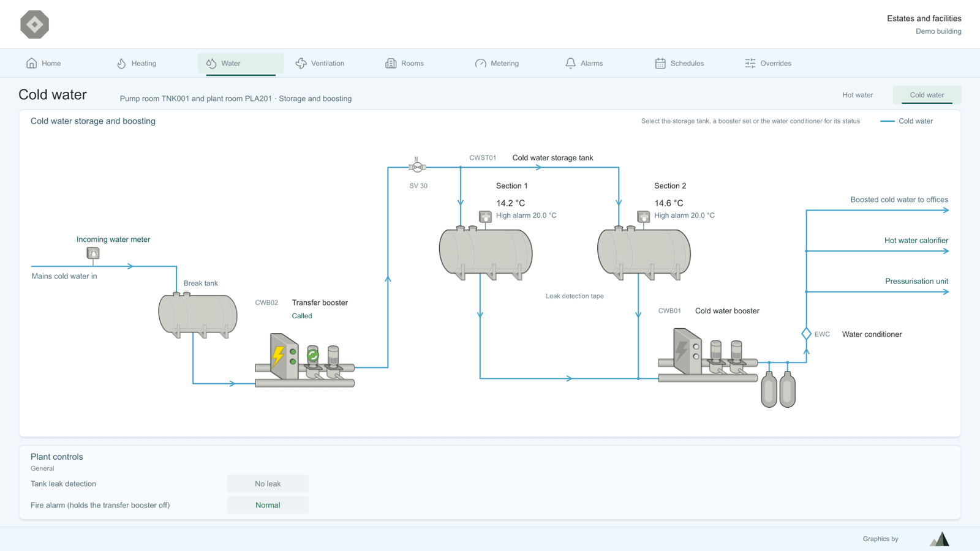Click Section 1 temperature sensor icon
980x551 pixels.
(x=485, y=216)
